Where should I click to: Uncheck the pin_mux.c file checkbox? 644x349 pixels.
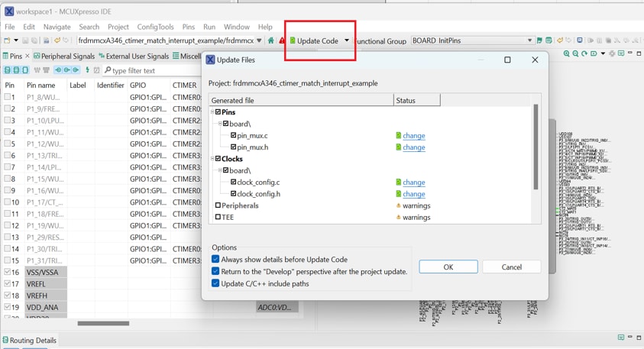pos(233,136)
